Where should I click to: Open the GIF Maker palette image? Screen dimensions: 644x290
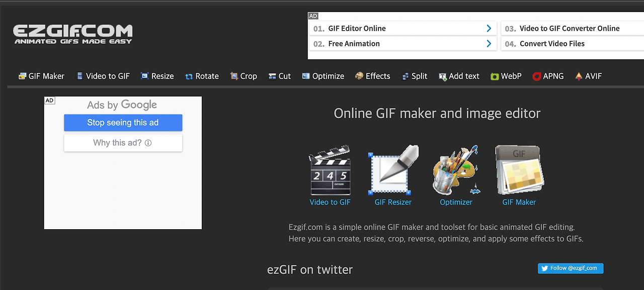519,170
